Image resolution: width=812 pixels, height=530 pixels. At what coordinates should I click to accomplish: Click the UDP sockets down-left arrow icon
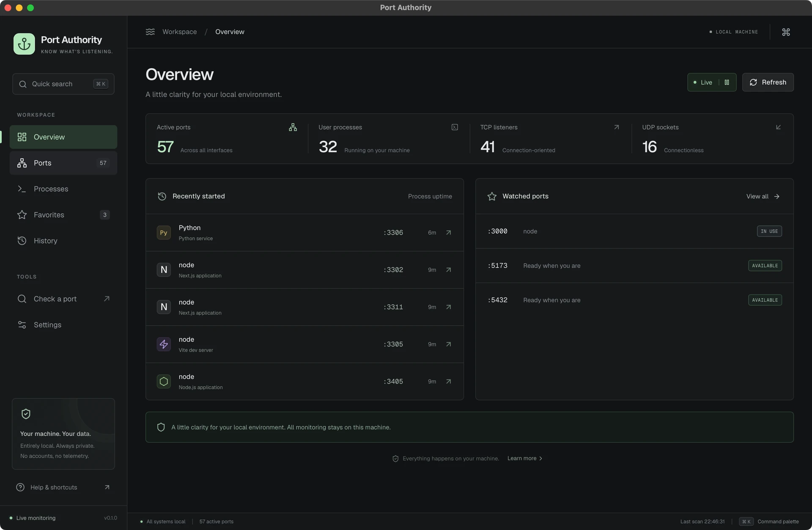[778, 127]
